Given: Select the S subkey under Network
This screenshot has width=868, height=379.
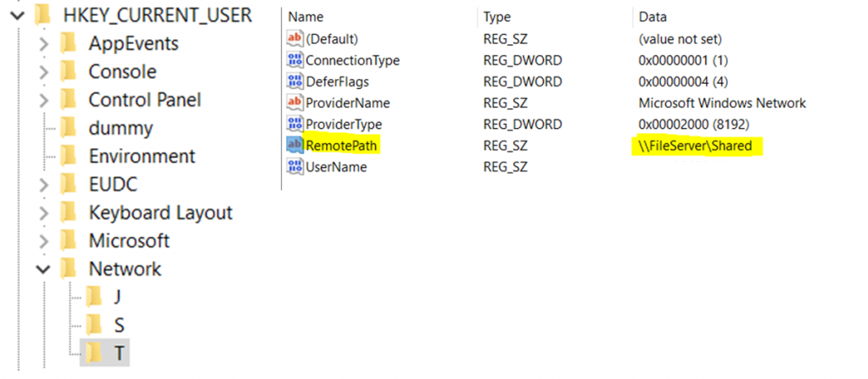Looking at the screenshot, I should point(119,325).
